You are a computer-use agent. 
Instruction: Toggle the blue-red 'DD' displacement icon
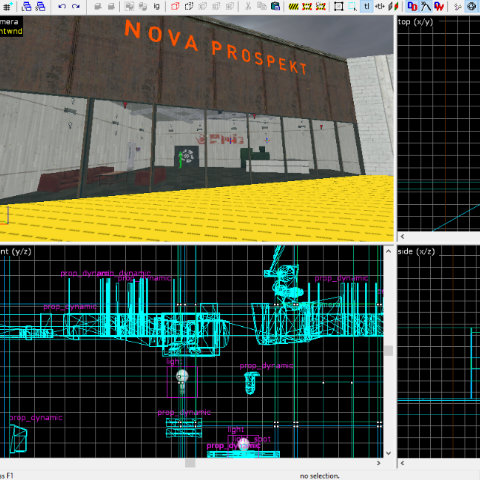(x=412, y=6)
